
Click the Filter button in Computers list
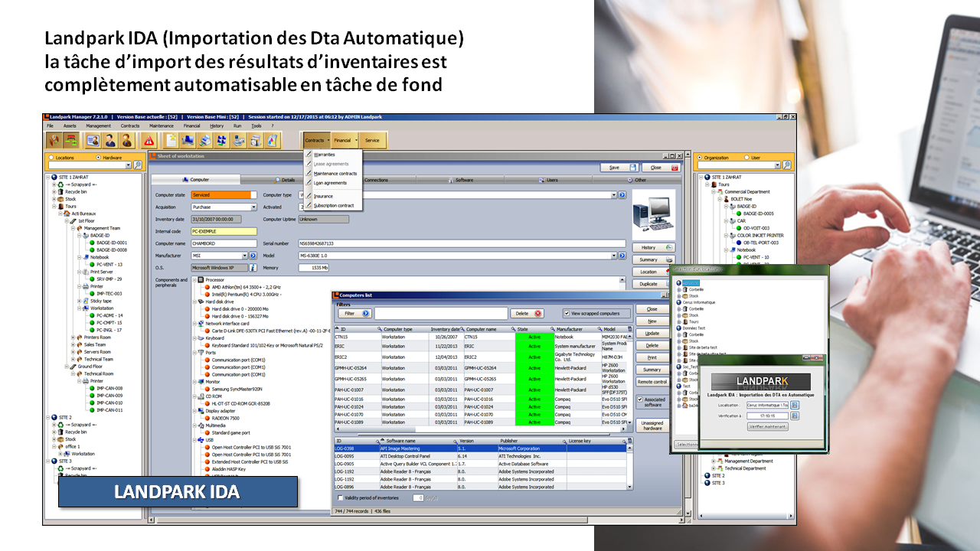pyautogui.click(x=354, y=313)
